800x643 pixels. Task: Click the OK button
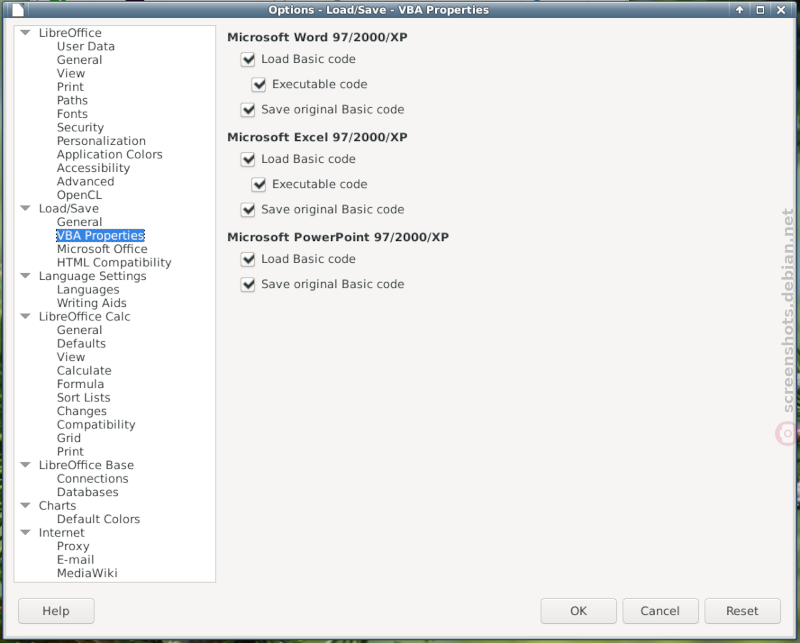click(x=579, y=611)
